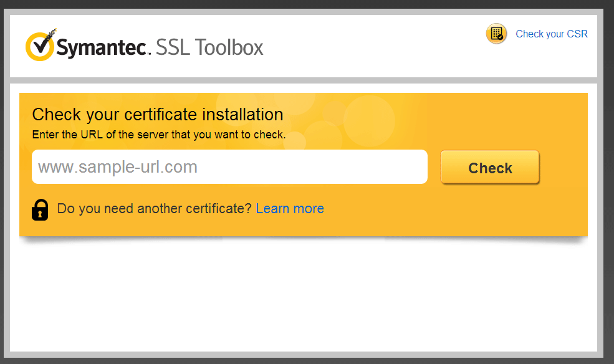The width and height of the screenshot is (614, 364).
Task: Follow the Learn more link
Action: 290,209
